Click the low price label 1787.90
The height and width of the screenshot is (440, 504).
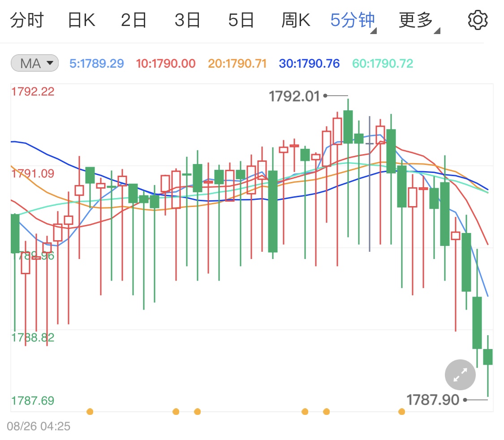pyautogui.click(x=433, y=400)
